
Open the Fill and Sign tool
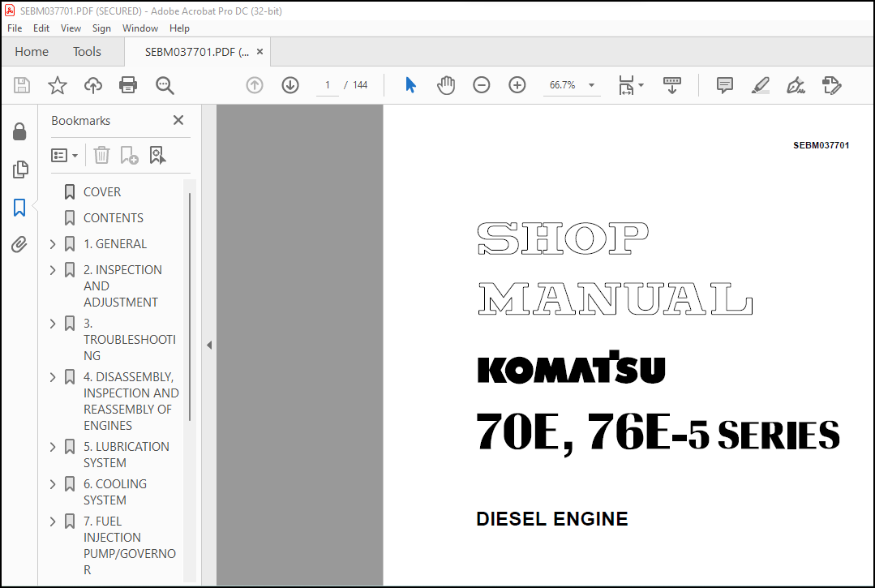796,85
